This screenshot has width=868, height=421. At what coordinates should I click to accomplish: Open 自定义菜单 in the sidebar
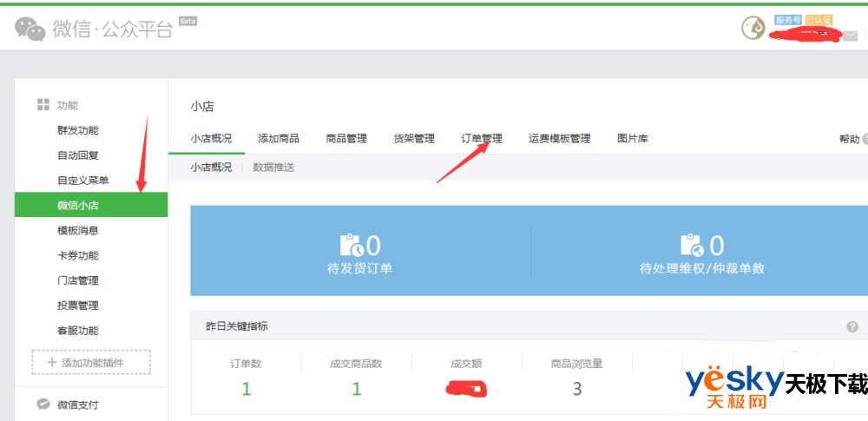(x=83, y=181)
